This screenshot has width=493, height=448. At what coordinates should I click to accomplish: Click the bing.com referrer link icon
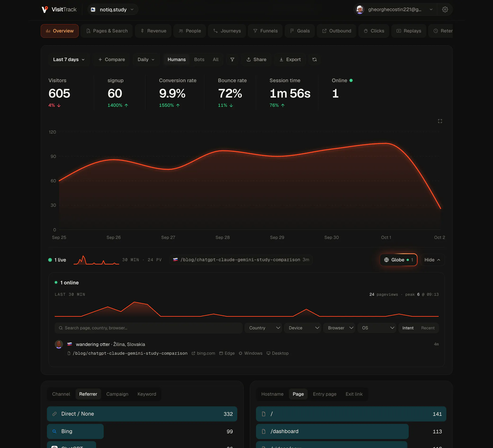click(x=193, y=353)
